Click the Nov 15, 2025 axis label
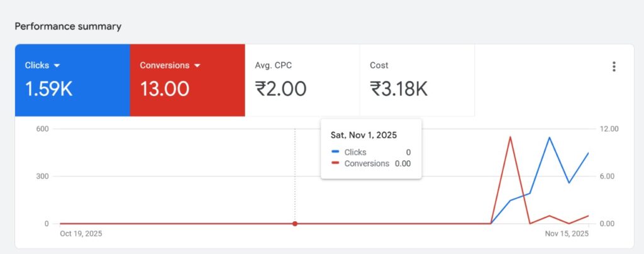 pos(567,233)
